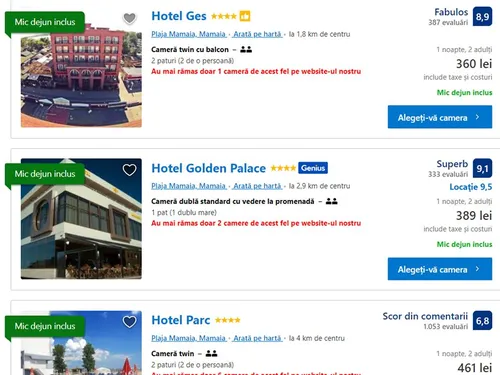The image size is (500, 375).
Task: Click the 8,9 review score badge
Action: coord(482,16)
